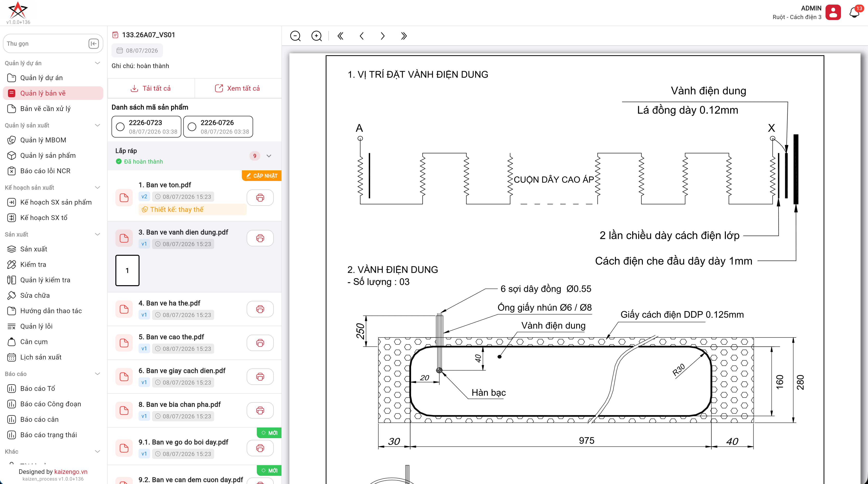Image resolution: width=868 pixels, height=484 pixels.
Task: Collapse Sản xuất sidebar section
Action: click(x=97, y=235)
